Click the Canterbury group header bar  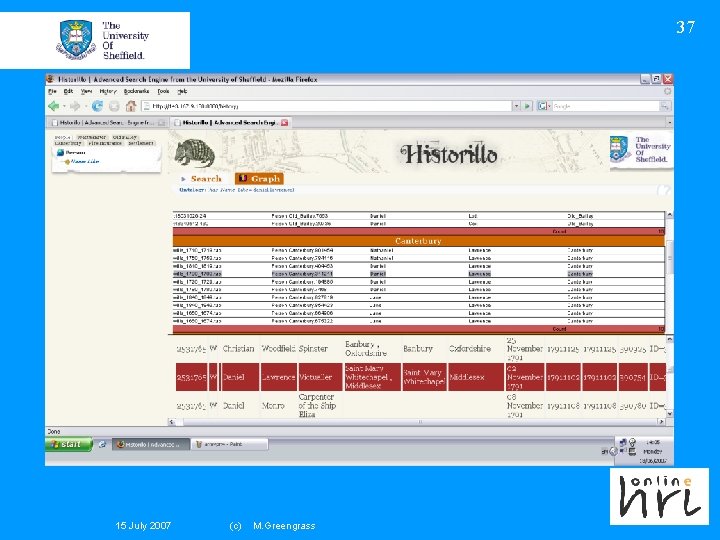[418, 241]
